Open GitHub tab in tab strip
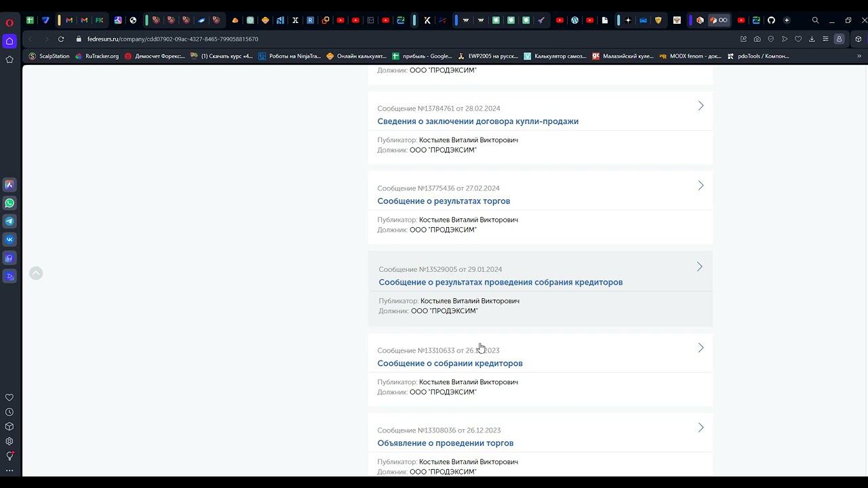868x488 pixels. point(771,20)
